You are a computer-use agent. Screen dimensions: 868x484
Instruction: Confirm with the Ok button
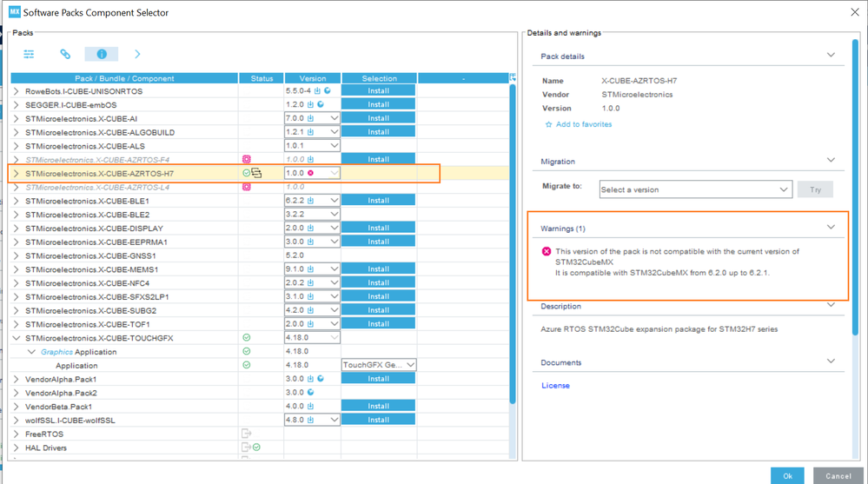788,475
